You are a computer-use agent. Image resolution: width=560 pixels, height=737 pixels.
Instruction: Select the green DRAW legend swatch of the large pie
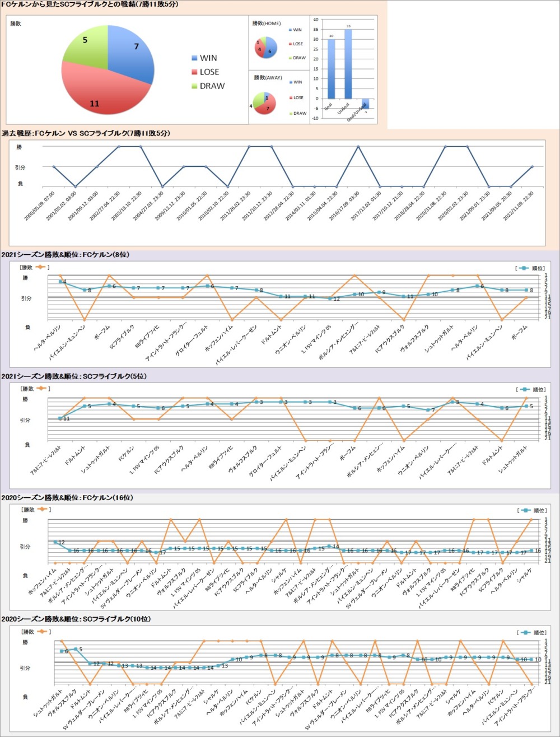coord(194,86)
